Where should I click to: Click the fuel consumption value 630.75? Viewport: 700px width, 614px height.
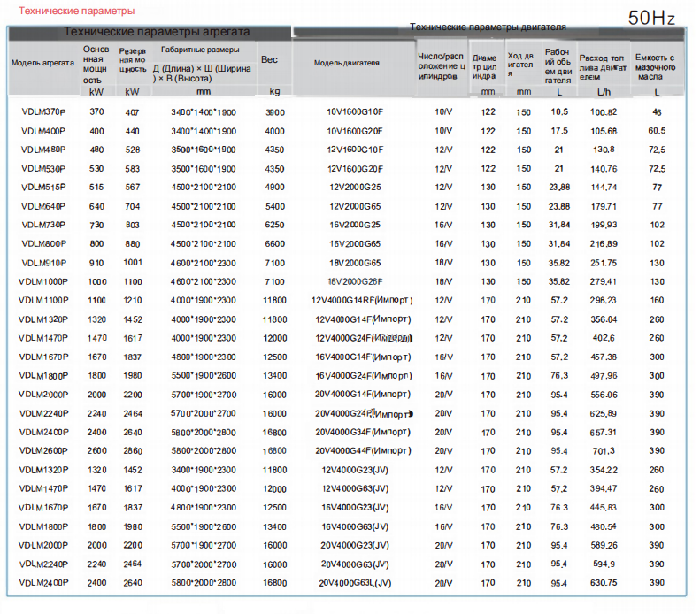604,582
